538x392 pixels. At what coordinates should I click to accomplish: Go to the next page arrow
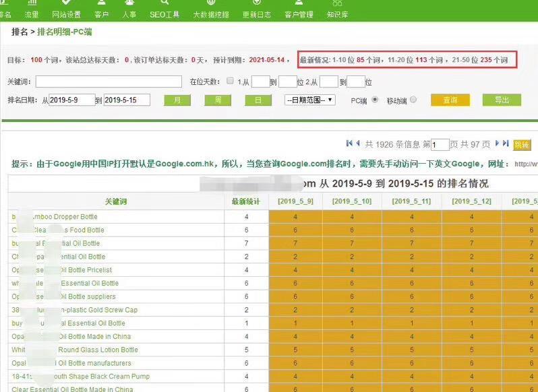498,143
